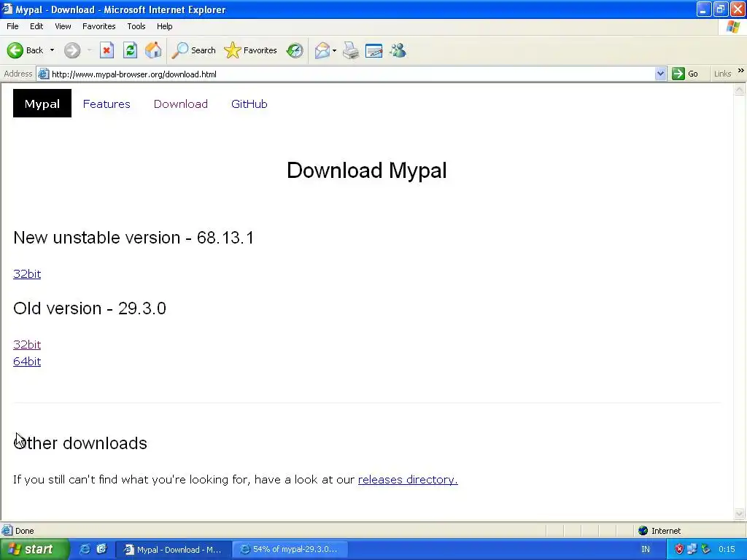Viewport: 747px width, 560px height.
Task: Click the Mypal logo tab
Action: [42, 104]
